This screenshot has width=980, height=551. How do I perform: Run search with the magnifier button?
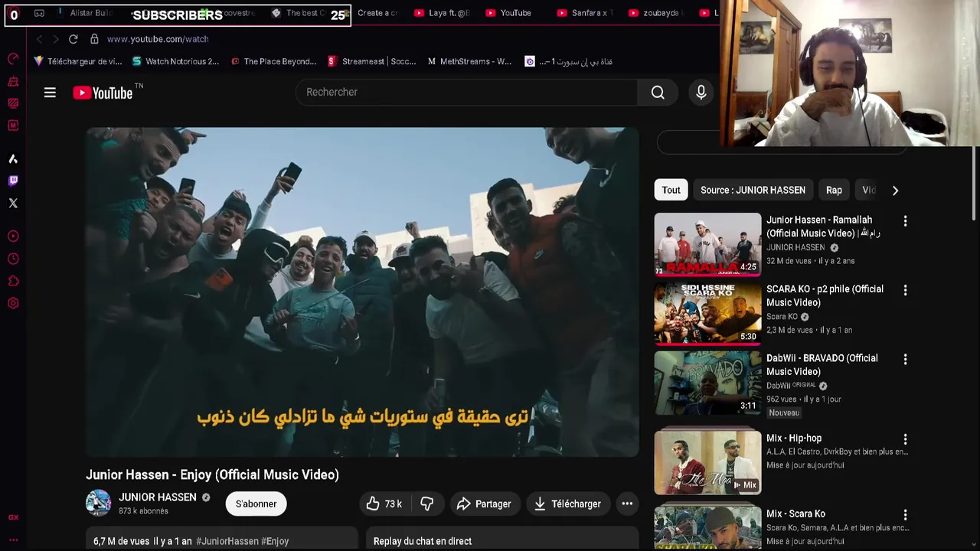pyautogui.click(x=658, y=93)
